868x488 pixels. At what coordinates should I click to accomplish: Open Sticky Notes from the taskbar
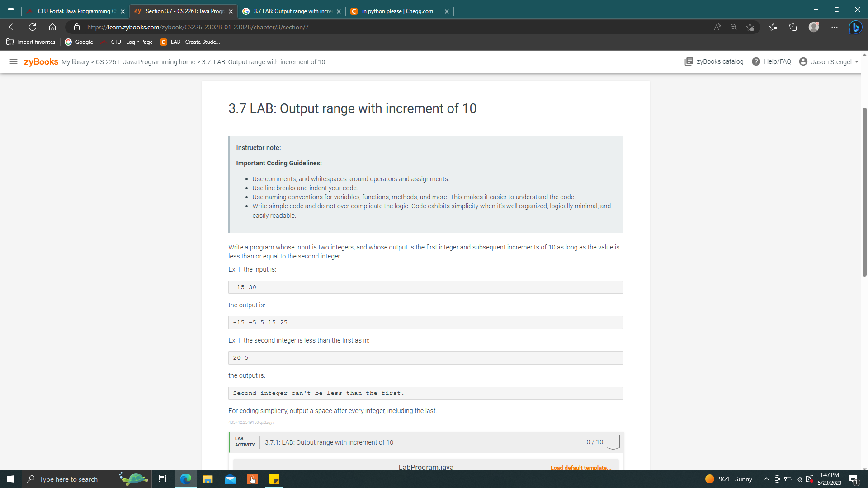274,479
